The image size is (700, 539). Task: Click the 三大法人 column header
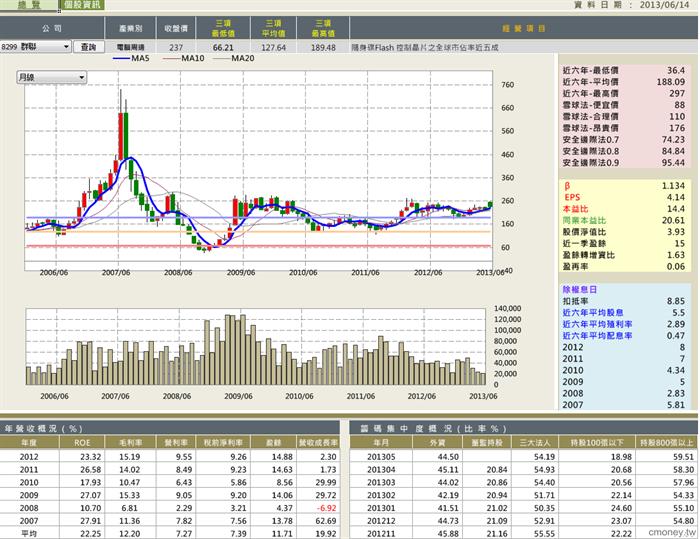coord(535,443)
